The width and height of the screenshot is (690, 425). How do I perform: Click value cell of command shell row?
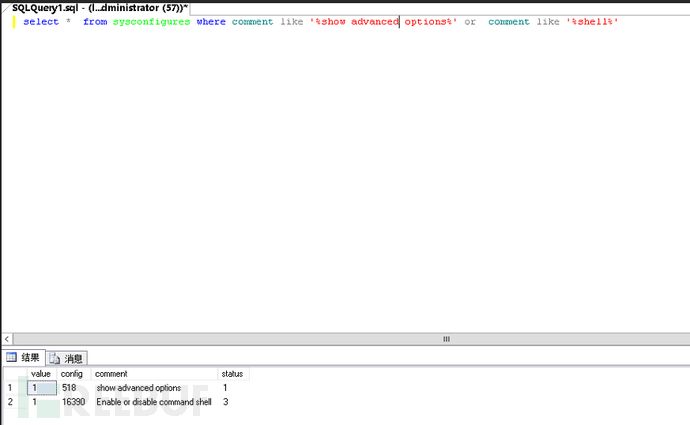pos(42,402)
